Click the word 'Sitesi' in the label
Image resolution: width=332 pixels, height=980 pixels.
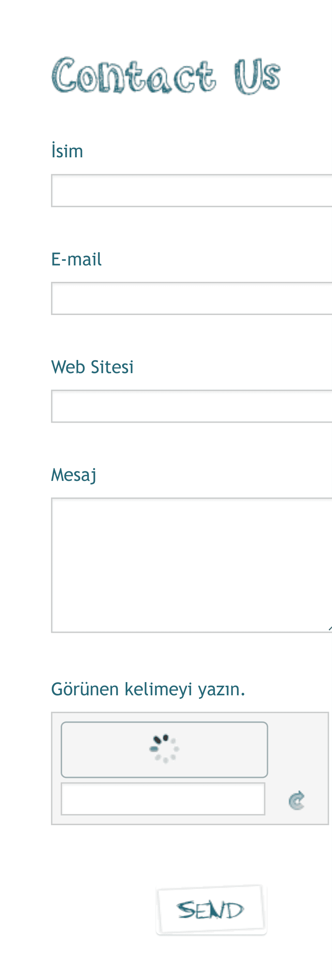pos(112,367)
